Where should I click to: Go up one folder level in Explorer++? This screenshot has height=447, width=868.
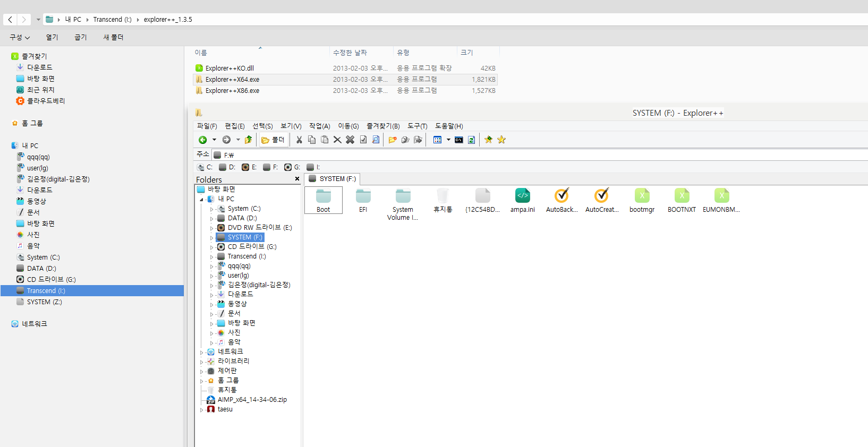click(x=248, y=140)
